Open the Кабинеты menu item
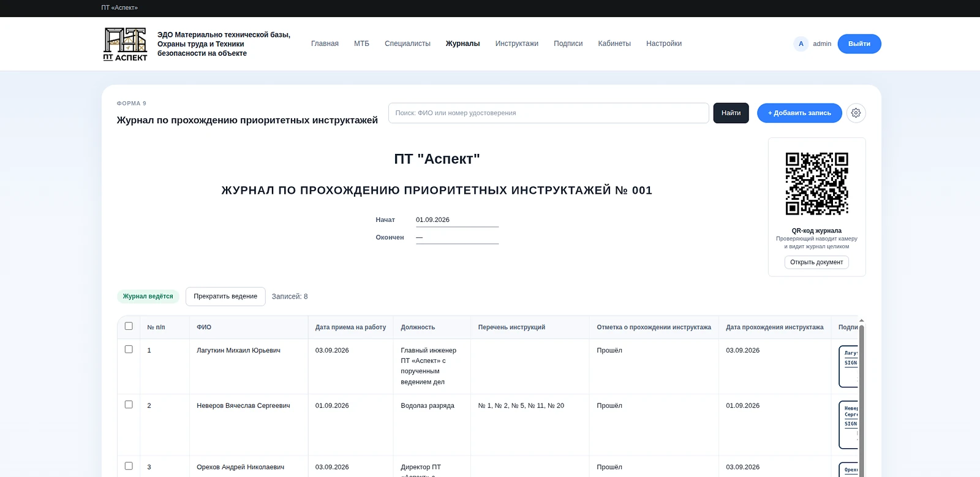 (x=614, y=44)
